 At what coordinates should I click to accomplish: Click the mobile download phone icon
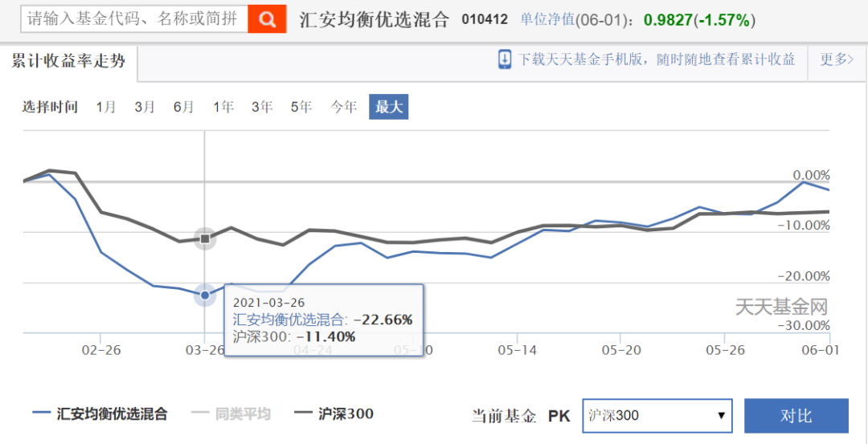coord(505,59)
